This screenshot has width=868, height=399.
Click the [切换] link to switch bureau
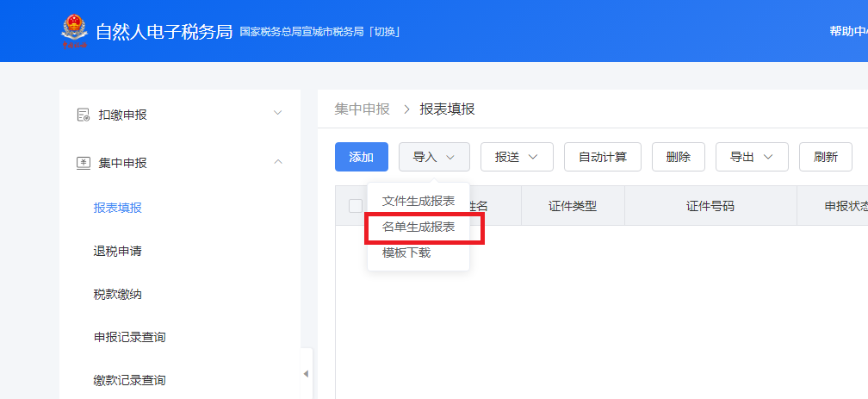click(386, 33)
